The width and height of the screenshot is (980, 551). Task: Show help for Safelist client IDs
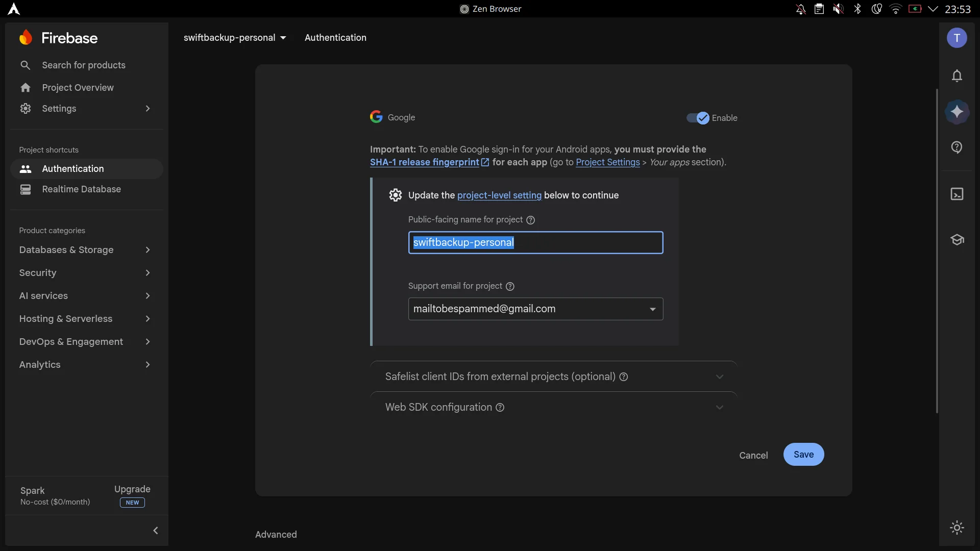tap(624, 377)
